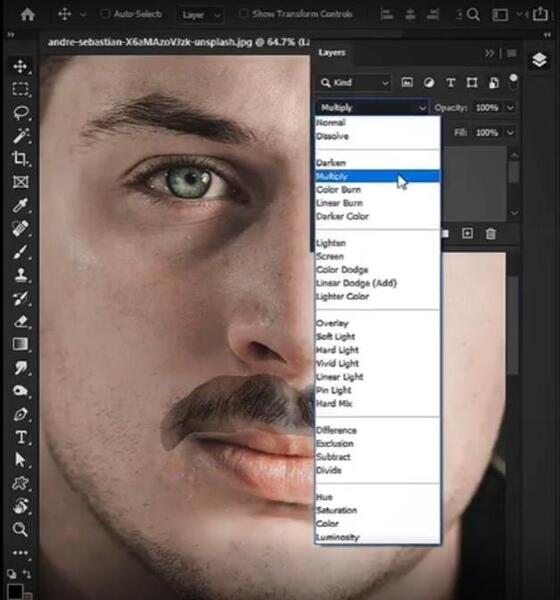Select the Sponge tool
The image size is (560, 600).
[x=20, y=390]
